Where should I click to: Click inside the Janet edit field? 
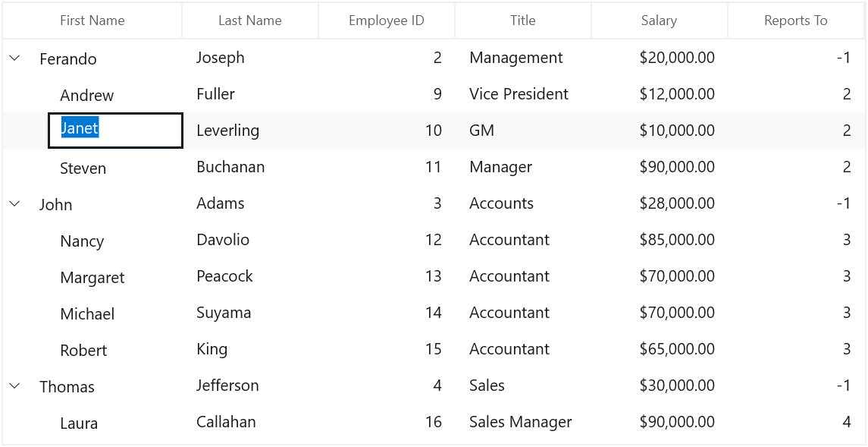(x=116, y=131)
